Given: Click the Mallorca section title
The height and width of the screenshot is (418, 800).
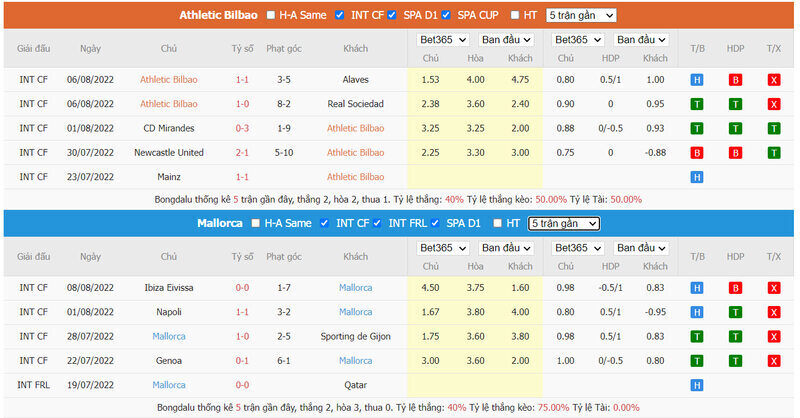Looking at the screenshot, I should coord(220,224).
